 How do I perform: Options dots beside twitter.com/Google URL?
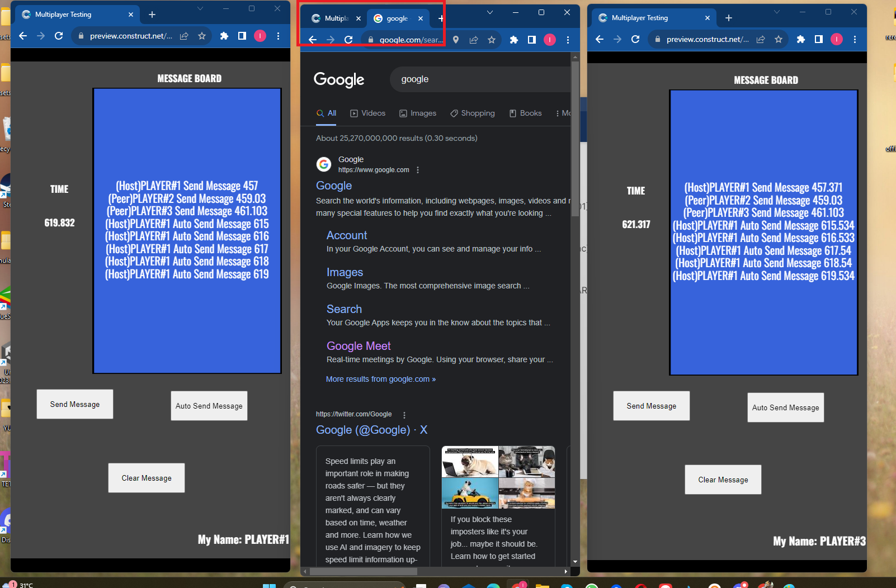[x=404, y=415]
